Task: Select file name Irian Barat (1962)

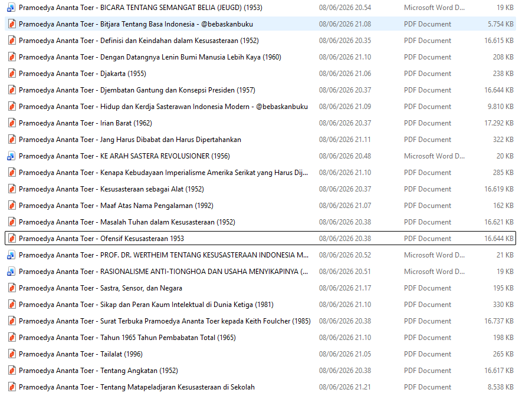Action: 86,123
